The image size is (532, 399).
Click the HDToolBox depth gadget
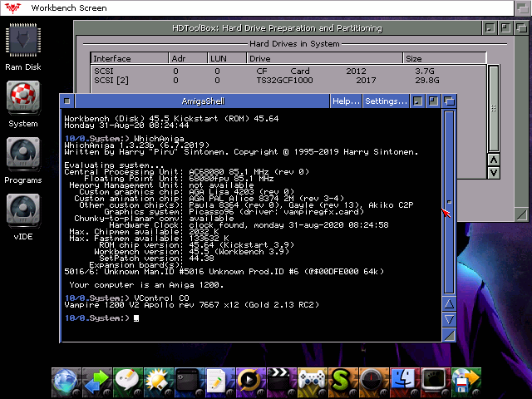[x=521, y=27]
